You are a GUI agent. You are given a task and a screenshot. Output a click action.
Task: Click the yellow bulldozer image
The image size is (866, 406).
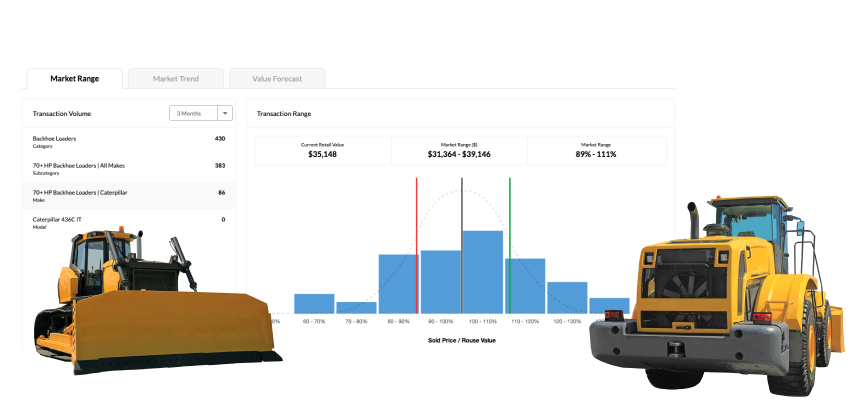(157, 301)
